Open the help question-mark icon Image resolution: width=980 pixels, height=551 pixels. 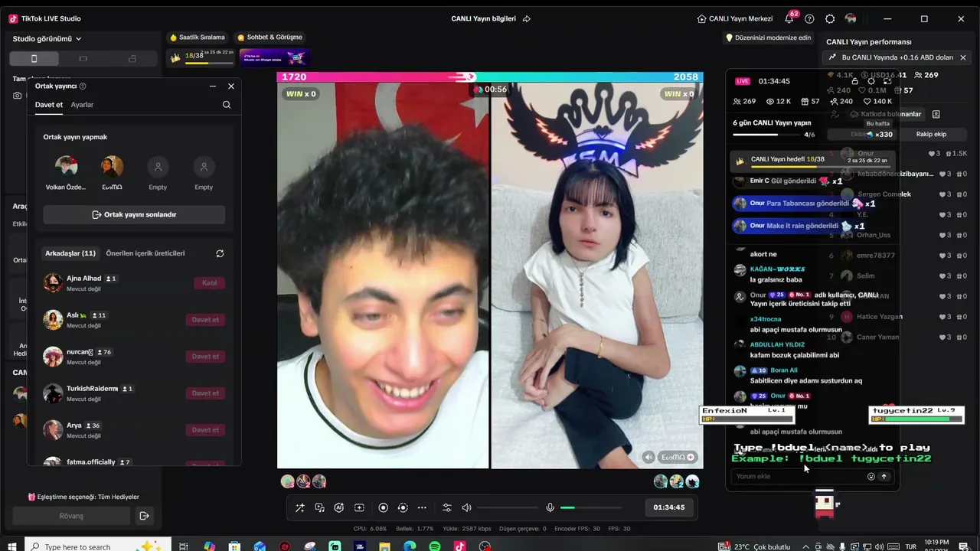pyautogui.click(x=809, y=18)
